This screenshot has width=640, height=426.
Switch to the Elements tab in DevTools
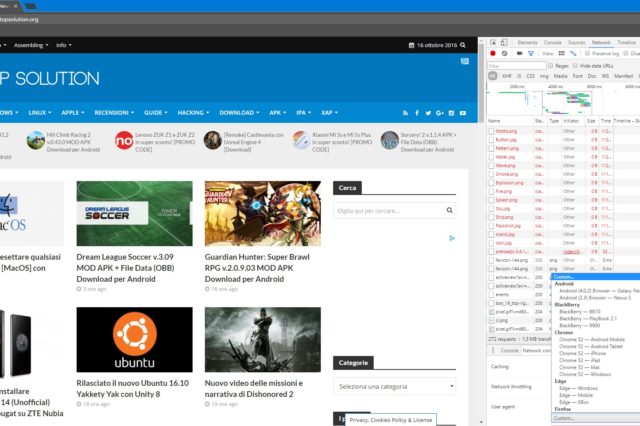[527, 43]
